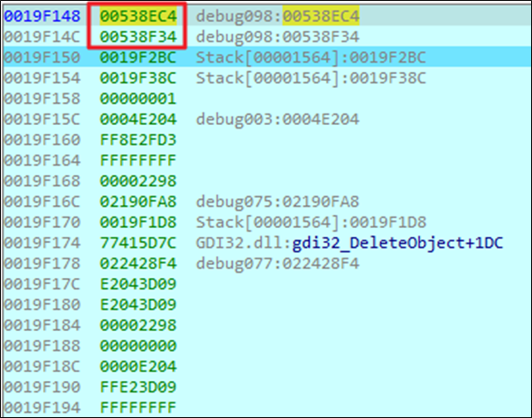Click the value 0019F38C in the value column
The height and width of the screenshot is (418, 532).
[x=138, y=77]
